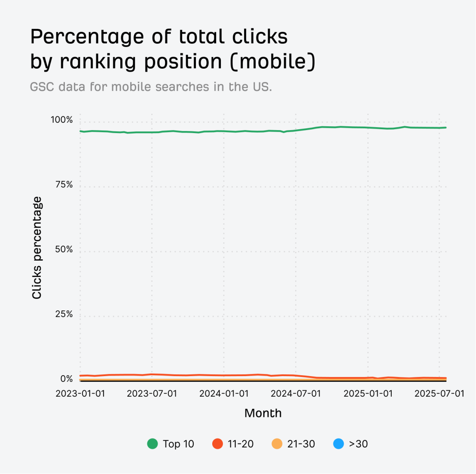
Task: Click the 50% y-axis tick label
Action: coord(64,249)
